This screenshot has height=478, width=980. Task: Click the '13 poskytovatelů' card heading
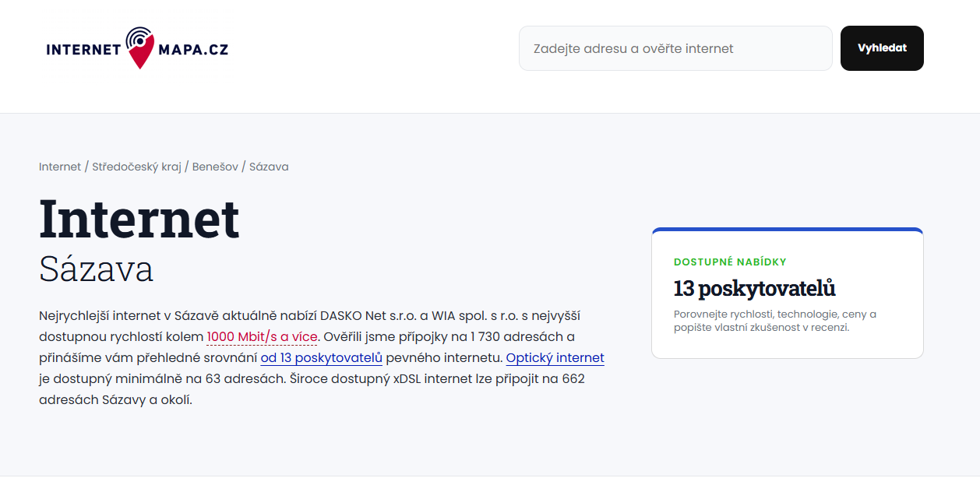[x=754, y=288]
